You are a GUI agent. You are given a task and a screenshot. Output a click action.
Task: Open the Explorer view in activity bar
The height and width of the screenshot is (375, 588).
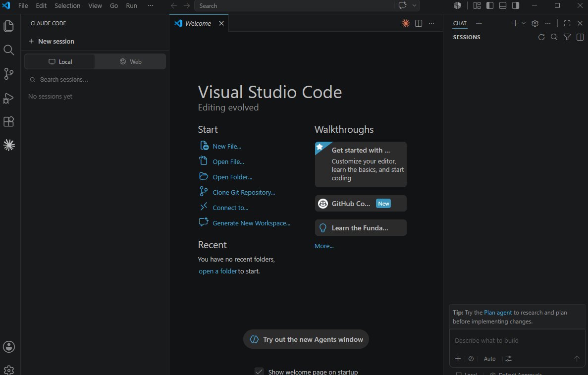coord(8,26)
